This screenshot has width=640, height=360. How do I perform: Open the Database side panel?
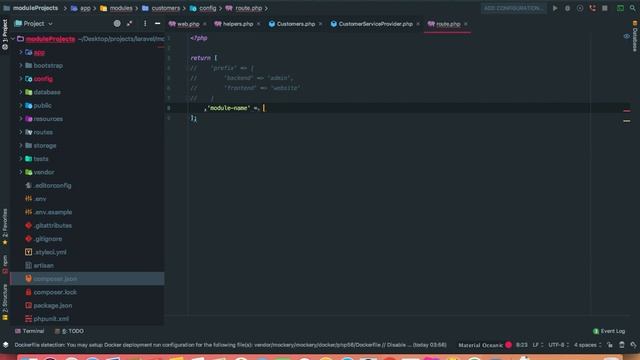point(635,36)
